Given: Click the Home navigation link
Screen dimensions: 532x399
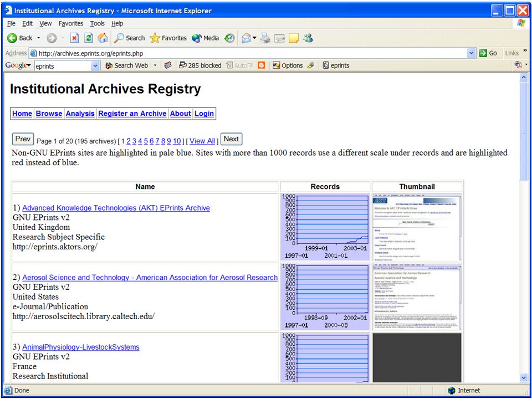Looking at the screenshot, I should (x=22, y=114).
